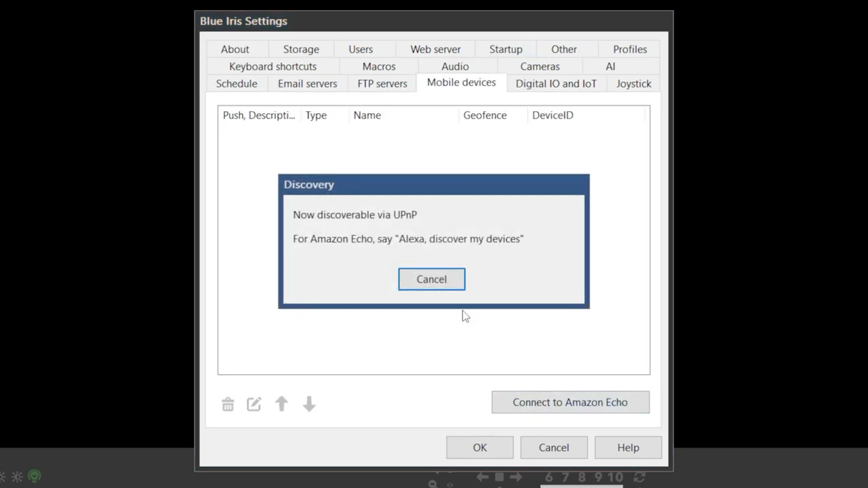
Task: Switch to the Audio tab
Action: [455, 66]
